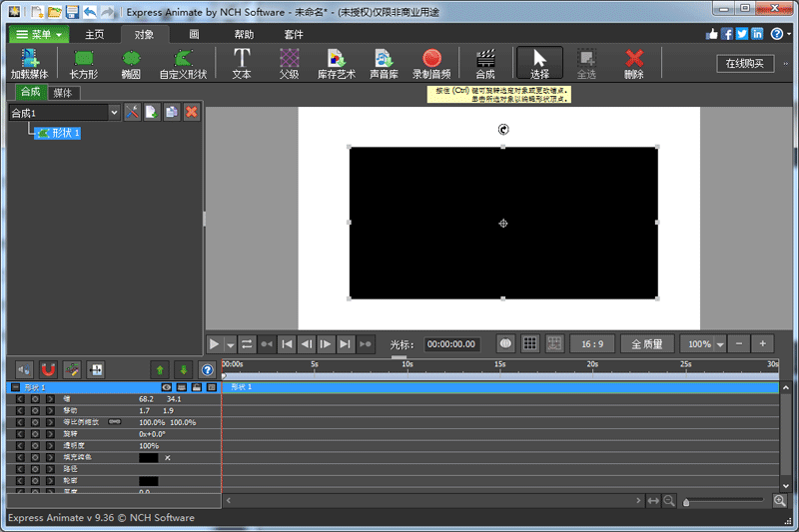Move layer down with green arrow
799x532 pixels.
pyautogui.click(x=184, y=369)
